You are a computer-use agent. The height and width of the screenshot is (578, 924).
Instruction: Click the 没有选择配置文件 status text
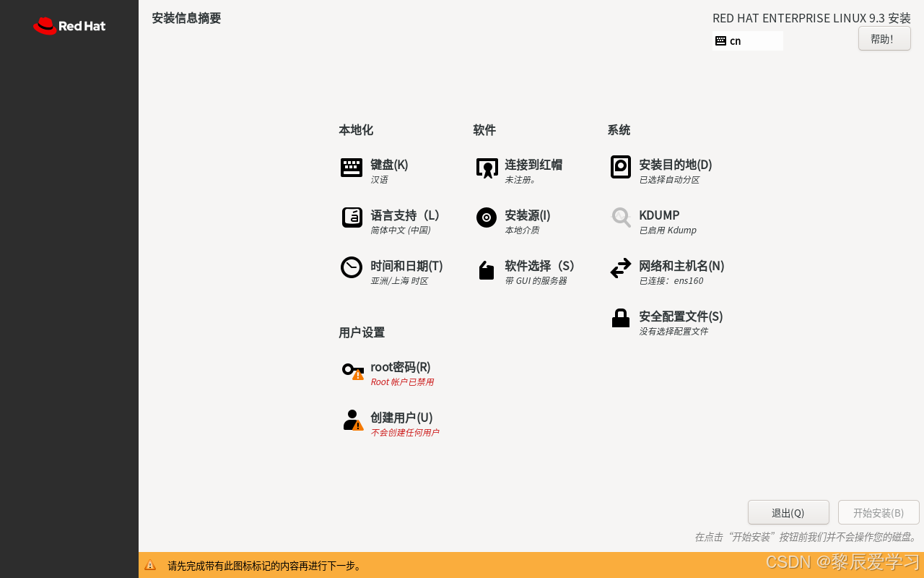[x=674, y=332]
